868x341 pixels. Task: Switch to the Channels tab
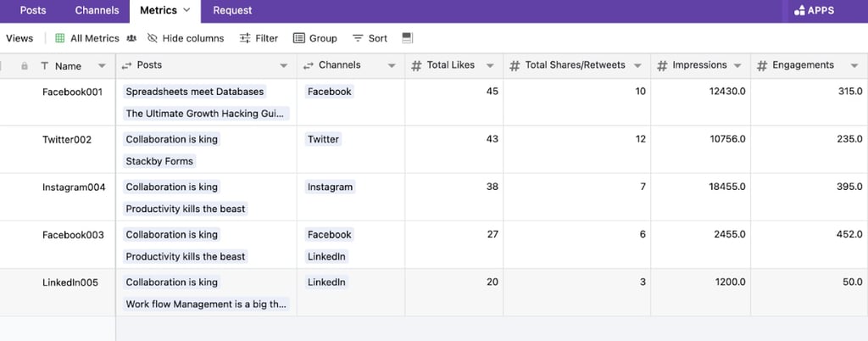(97, 10)
